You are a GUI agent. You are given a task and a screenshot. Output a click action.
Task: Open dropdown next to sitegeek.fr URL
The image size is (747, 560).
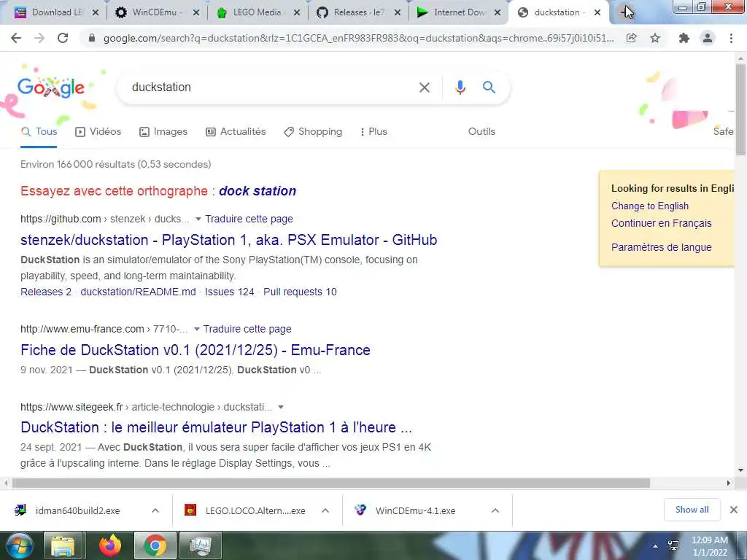click(x=281, y=407)
